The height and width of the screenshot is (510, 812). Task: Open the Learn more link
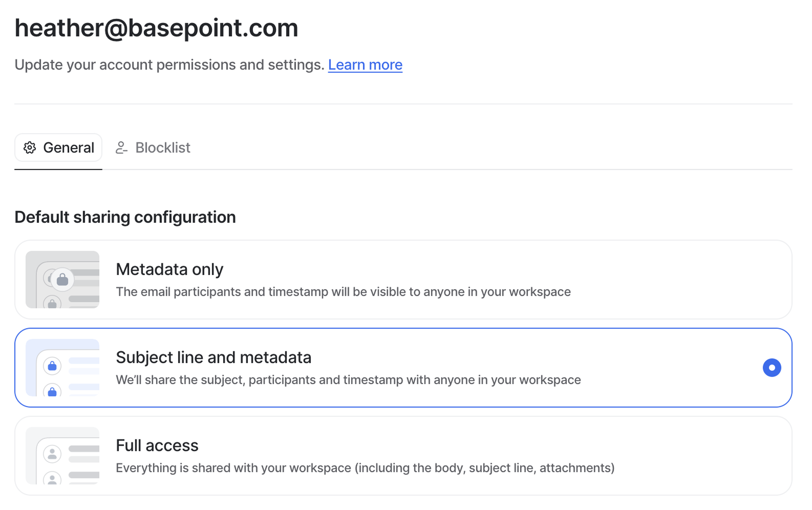click(365, 65)
